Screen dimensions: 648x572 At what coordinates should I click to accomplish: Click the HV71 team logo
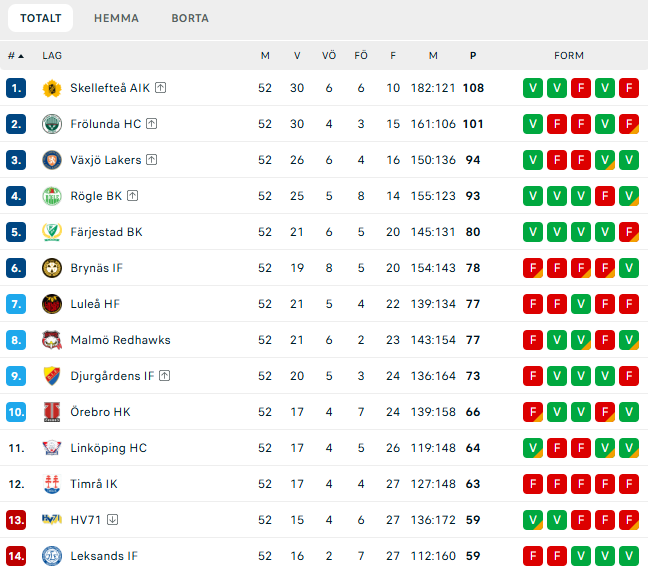click(x=52, y=520)
